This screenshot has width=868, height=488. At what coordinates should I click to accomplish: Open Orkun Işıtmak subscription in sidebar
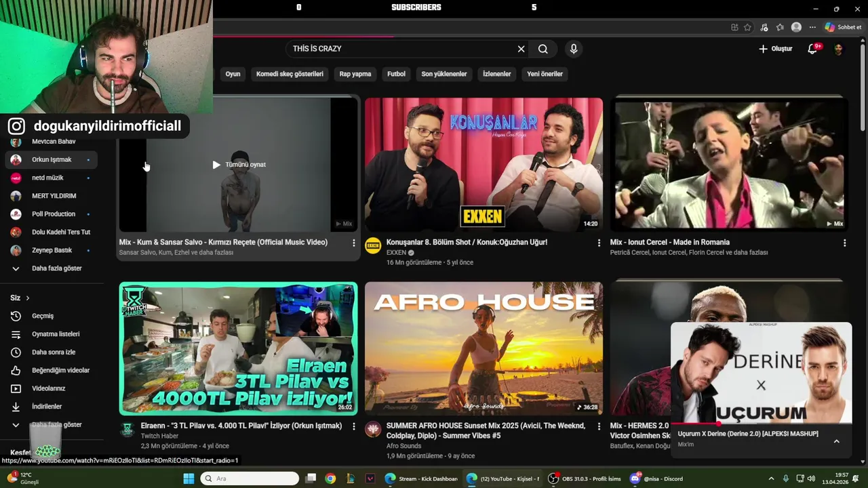[x=52, y=160]
